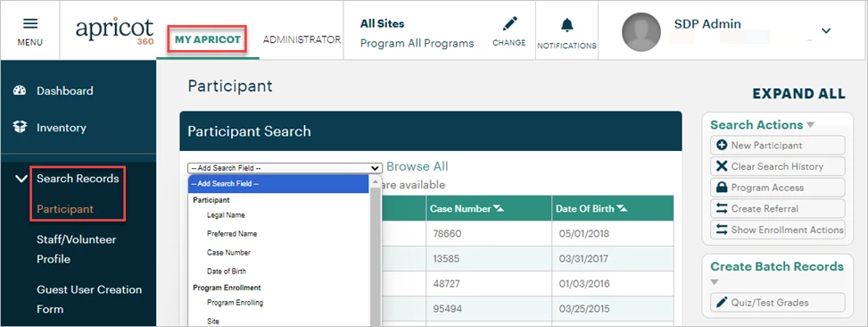Open Staff/Volunteer Profile in sidebar

pos(77,249)
